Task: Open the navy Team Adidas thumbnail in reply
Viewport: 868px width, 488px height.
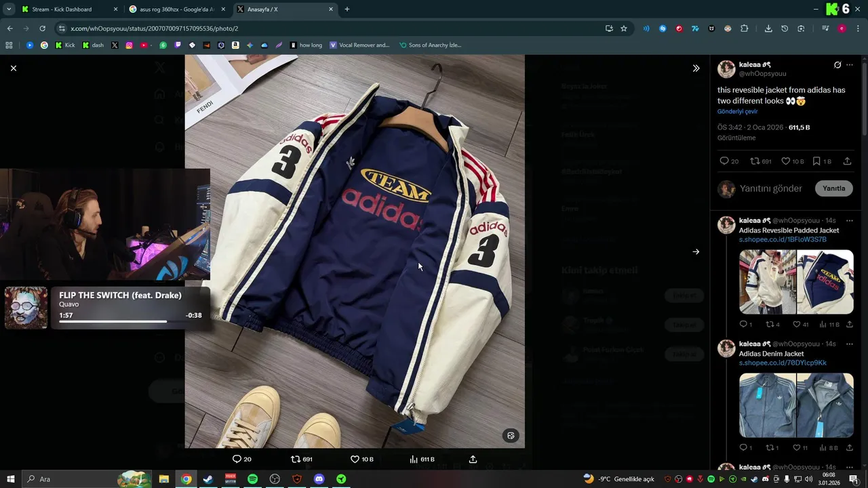Action: [x=825, y=282]
